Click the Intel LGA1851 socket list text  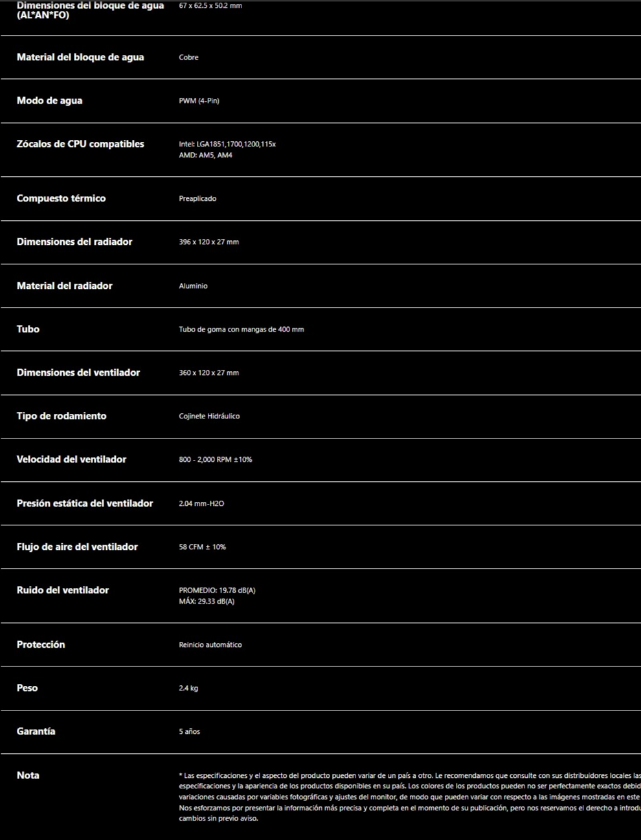click(x=227, y=144)
